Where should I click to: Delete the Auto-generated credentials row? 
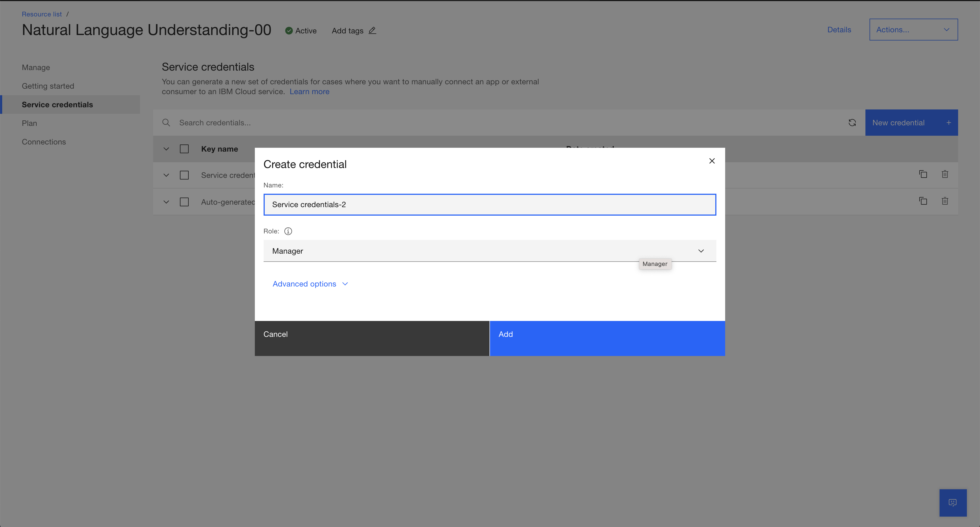pyautogui.click(x=945, y=201)
